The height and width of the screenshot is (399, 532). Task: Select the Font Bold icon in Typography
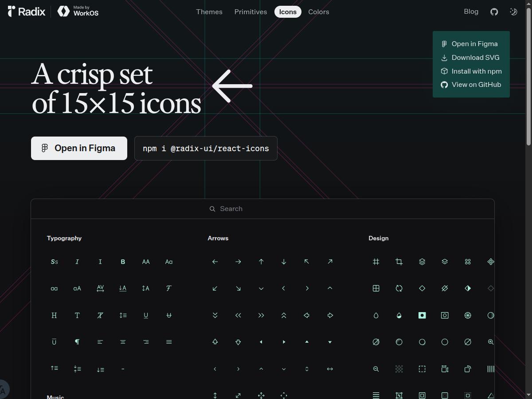(123, 262)
